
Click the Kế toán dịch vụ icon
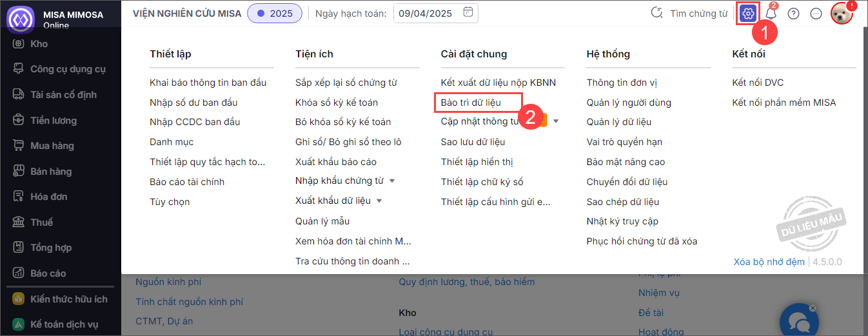pos(19,324)
